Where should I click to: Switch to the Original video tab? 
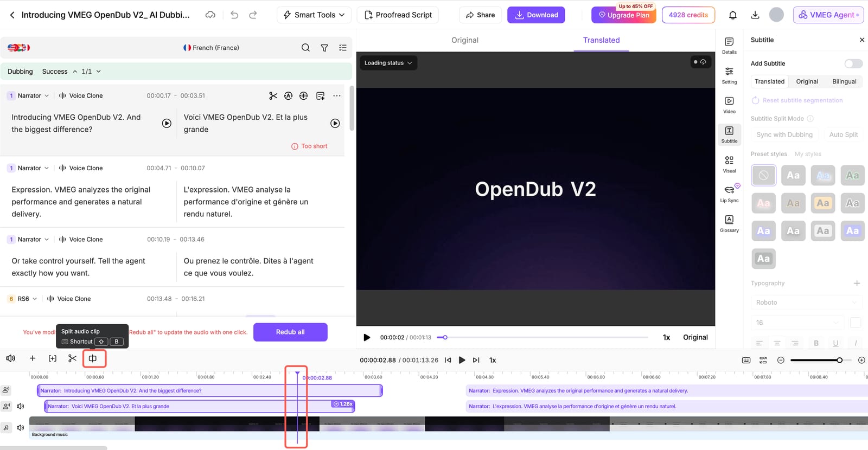point(465,40)
